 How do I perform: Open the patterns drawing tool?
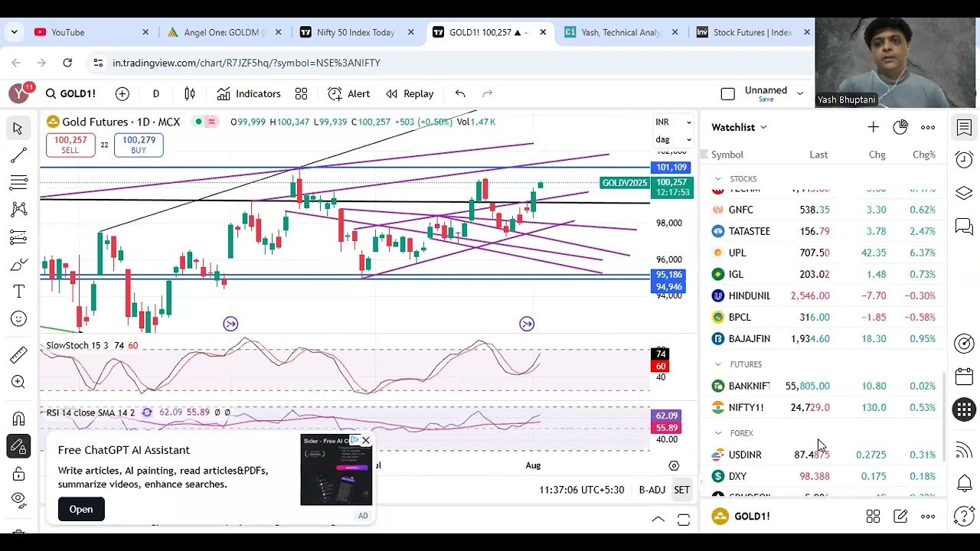click(x=18, y=209)
